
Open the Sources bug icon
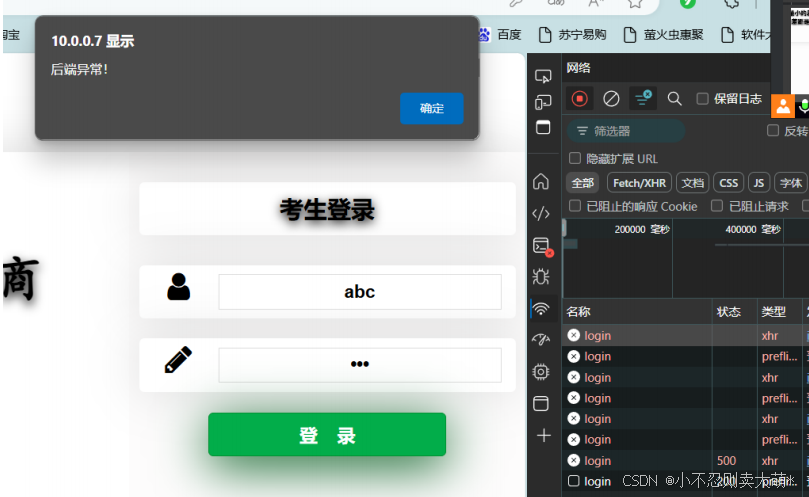click(x=541, y=277)
